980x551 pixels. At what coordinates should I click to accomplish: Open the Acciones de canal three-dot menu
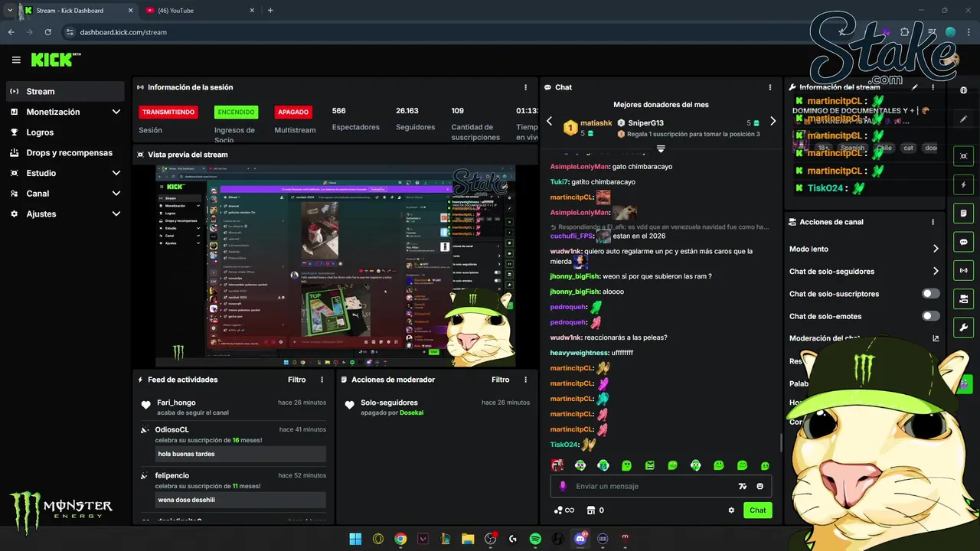click(x=933, y=222)
